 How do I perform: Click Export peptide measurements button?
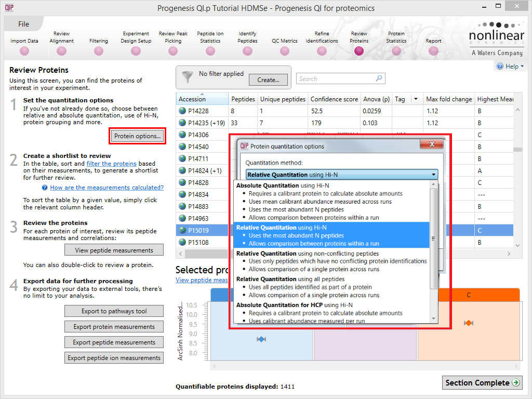114,342
